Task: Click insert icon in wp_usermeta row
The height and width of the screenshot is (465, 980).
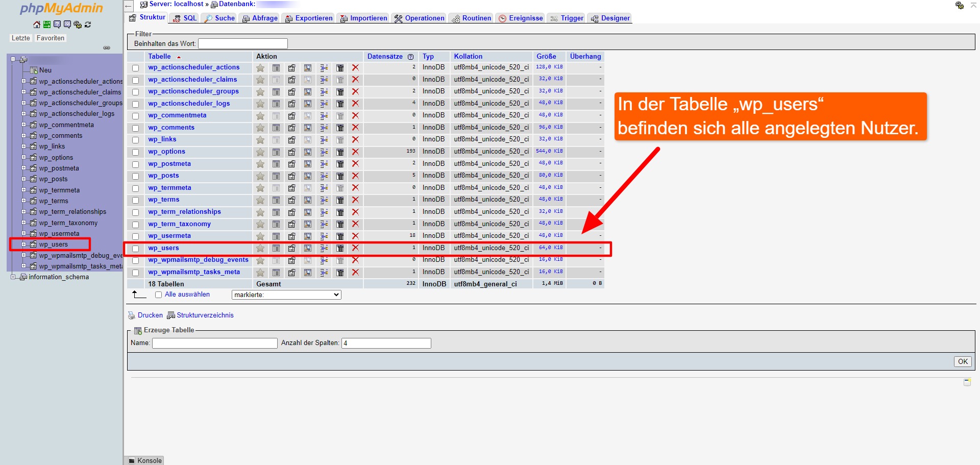Action: [324, 236]
